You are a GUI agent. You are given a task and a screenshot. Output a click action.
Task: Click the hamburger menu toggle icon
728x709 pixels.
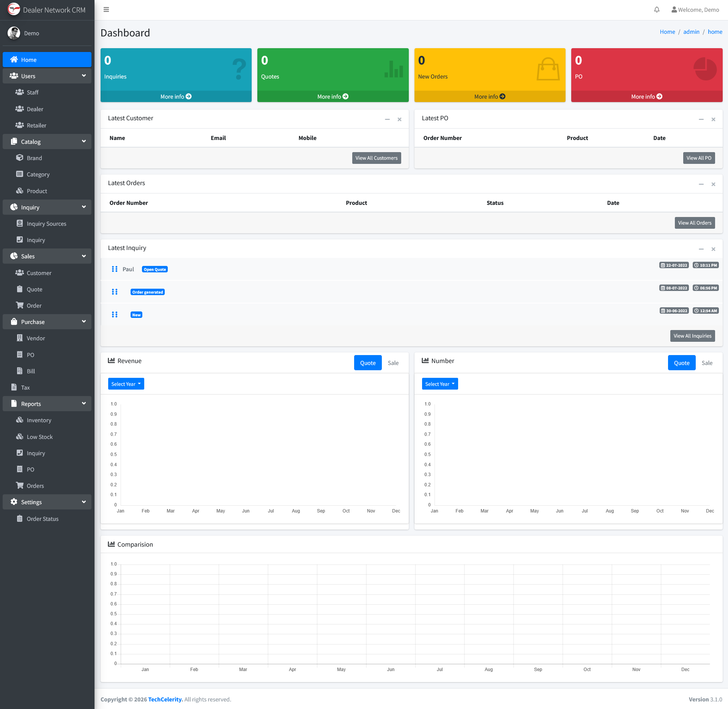pyautogui.click(x=106, y=9)
